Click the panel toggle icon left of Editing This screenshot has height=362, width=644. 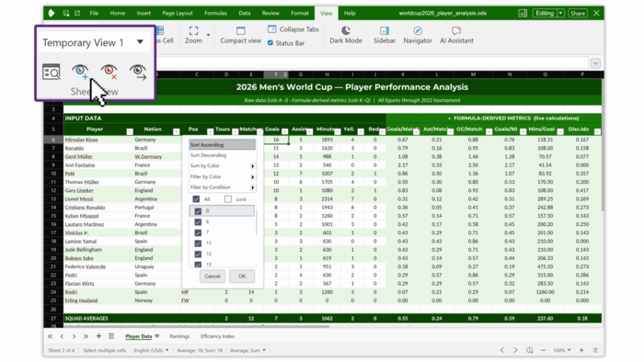coord(523,13)
